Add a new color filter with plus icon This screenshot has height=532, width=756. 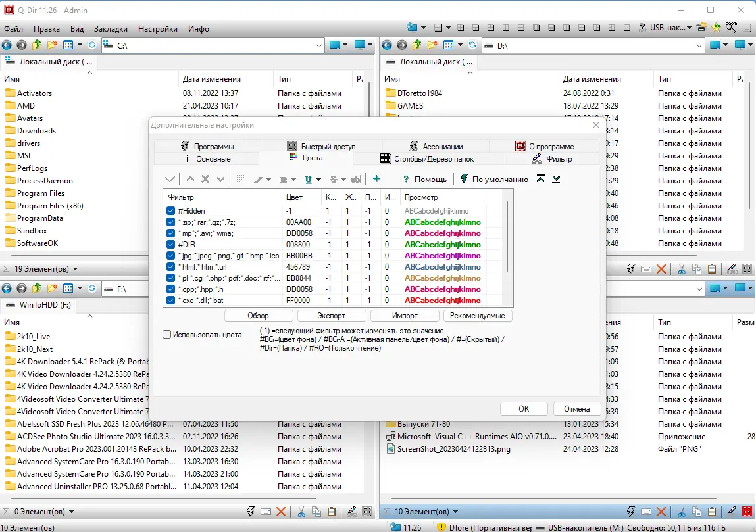pos(376,179)
